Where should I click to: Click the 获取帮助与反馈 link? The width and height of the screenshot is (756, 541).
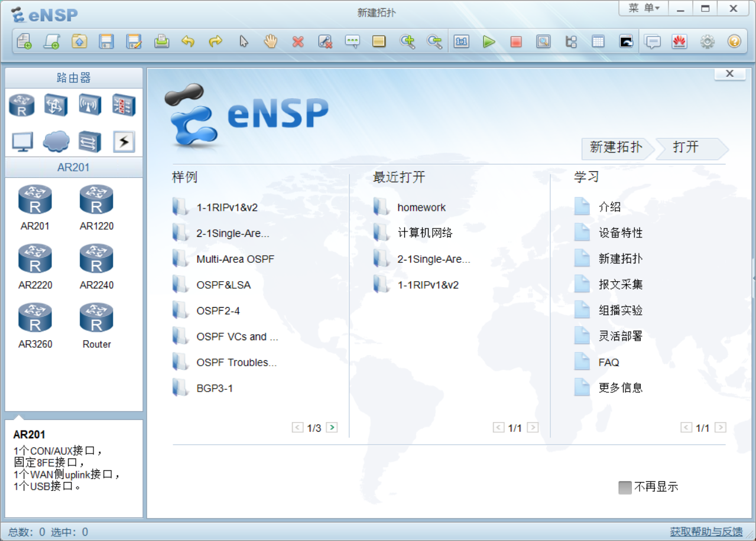coord(706,532)
